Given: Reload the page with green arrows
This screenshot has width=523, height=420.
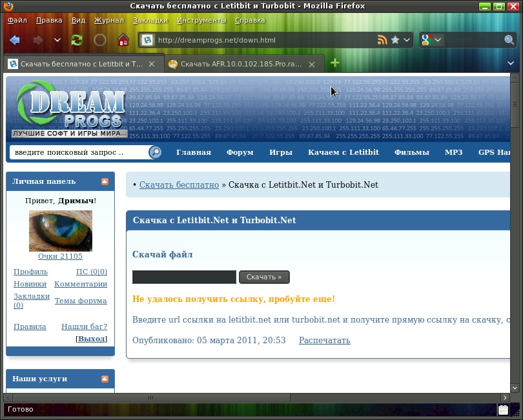Looking at the screenshot, I should (77, 41).
